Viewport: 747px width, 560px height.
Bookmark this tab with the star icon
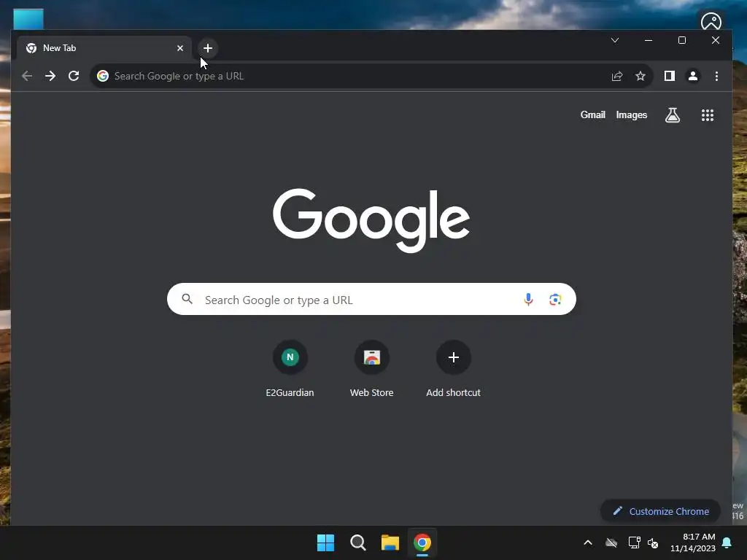(x=640, y=76)
